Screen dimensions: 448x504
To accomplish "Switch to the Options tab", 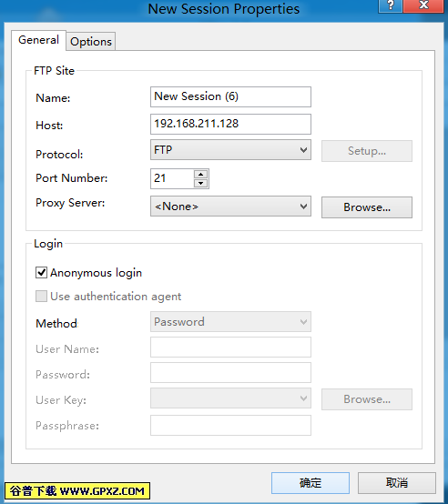I will [91, 42].
